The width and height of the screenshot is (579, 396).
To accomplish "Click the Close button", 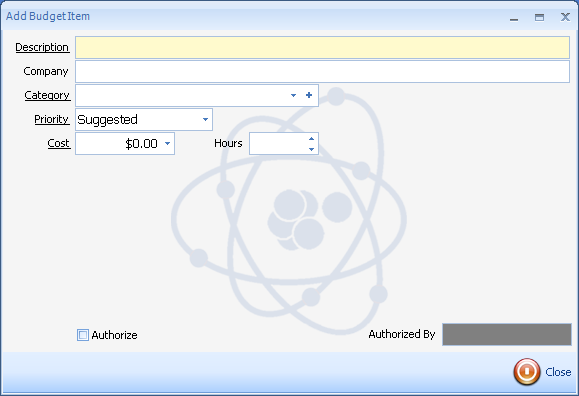I will (x=542, y=372).
